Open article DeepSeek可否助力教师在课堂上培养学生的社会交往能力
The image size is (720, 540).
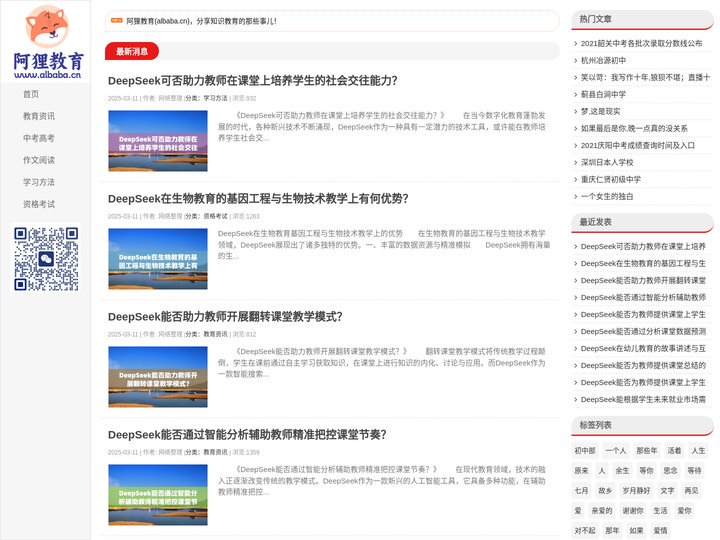point(253,81)
